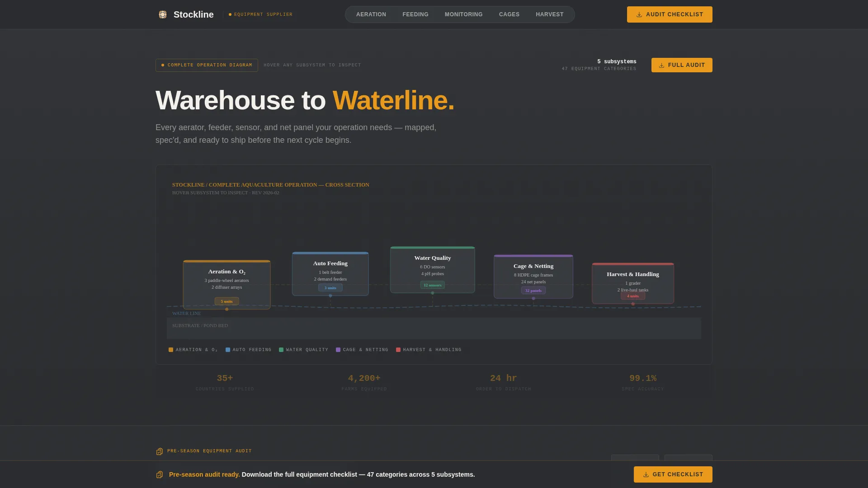Go to the Monitoring section
The image size is (868, 488).
464,14
